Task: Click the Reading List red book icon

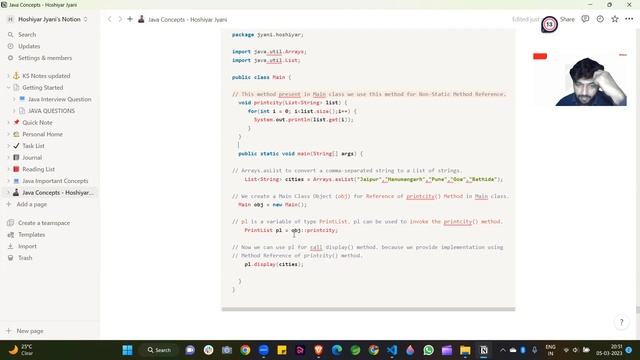Action: coord(16,169)
